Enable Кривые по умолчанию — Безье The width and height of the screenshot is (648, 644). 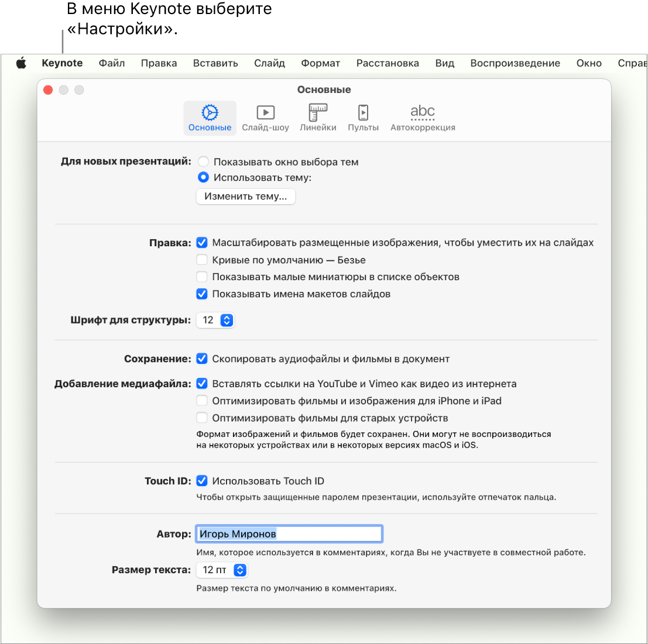(202, 260)
